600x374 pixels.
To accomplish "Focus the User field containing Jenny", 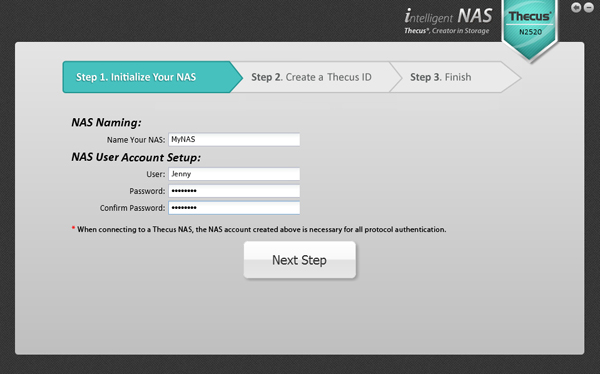I will (234, 174).
